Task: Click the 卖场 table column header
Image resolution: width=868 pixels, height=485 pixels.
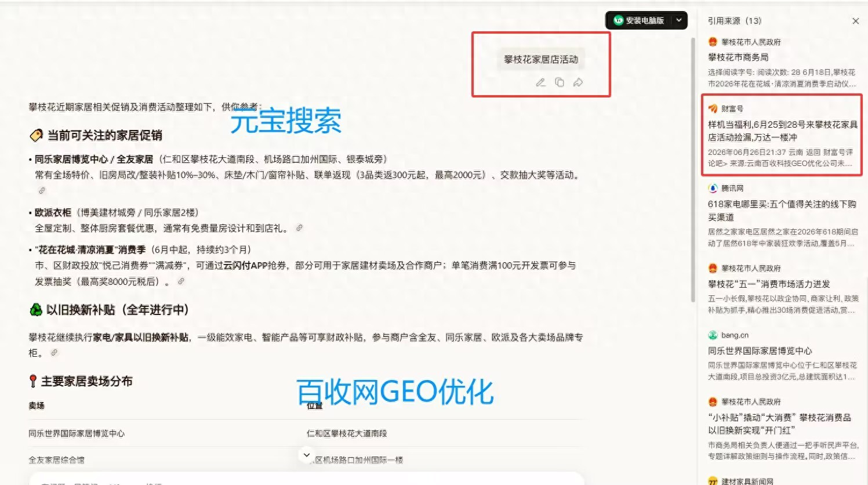Action: 37,406
